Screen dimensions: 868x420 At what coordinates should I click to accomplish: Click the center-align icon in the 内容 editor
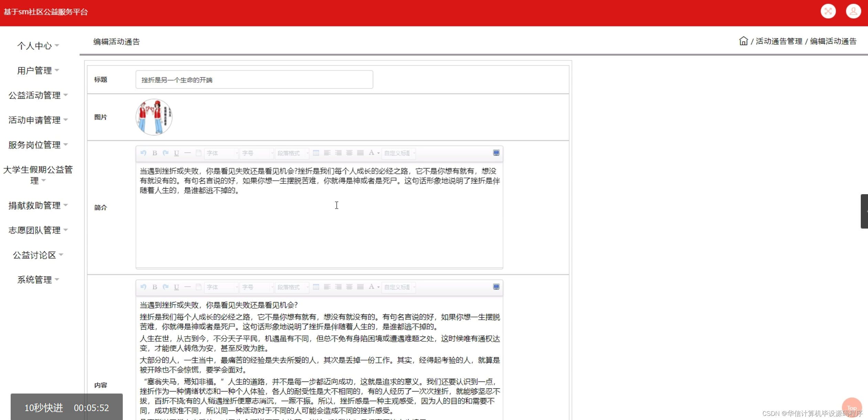coord(338,287)
